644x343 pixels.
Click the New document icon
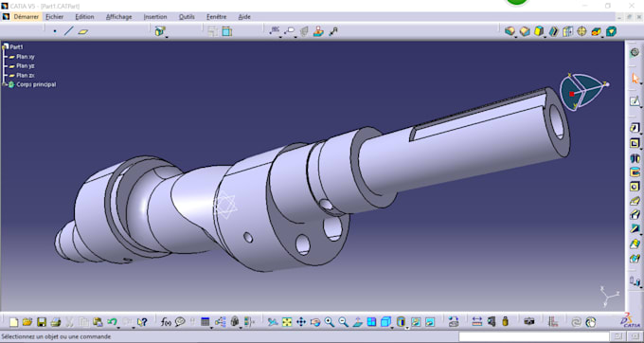[x=14, y=322]
